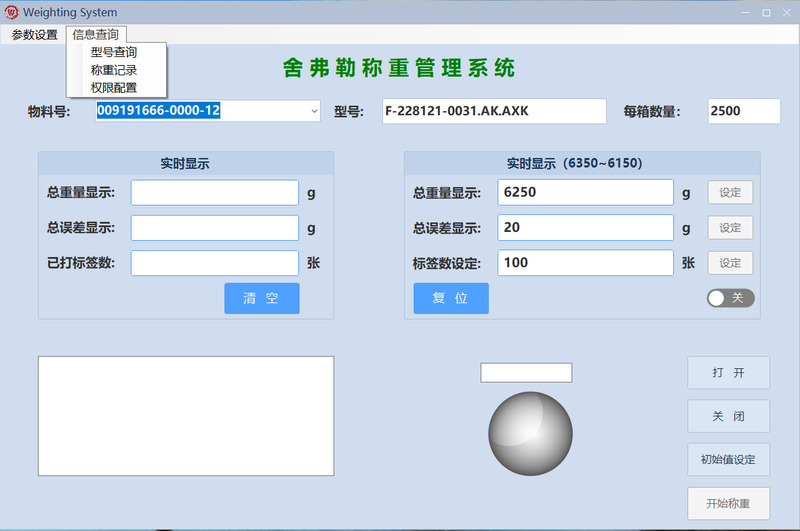Click the 打开 button

pos(729,373)
